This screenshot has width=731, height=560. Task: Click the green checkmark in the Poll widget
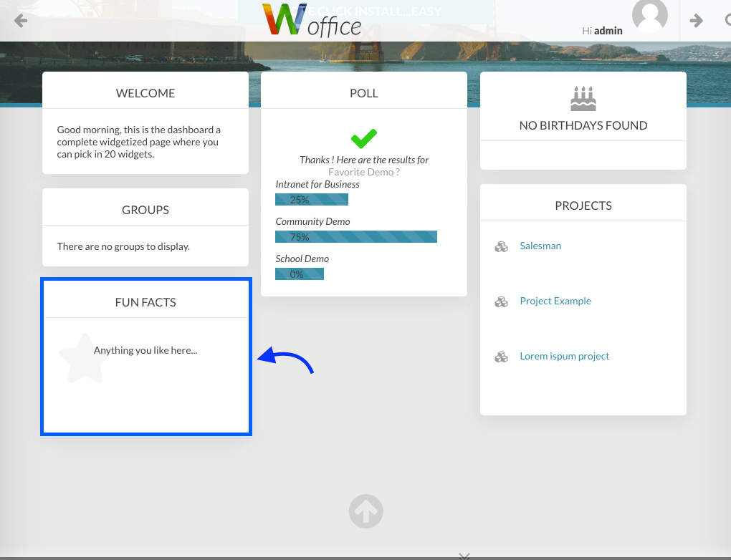364,138
